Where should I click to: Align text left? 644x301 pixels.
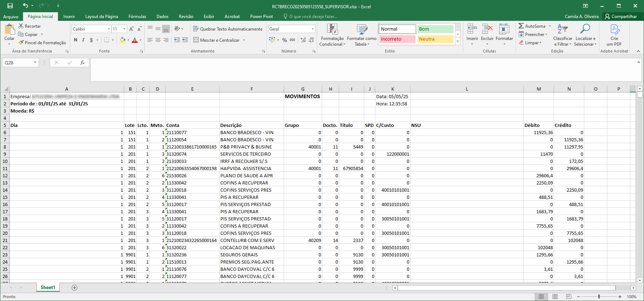pyautogui.click(x=150, y=40)
